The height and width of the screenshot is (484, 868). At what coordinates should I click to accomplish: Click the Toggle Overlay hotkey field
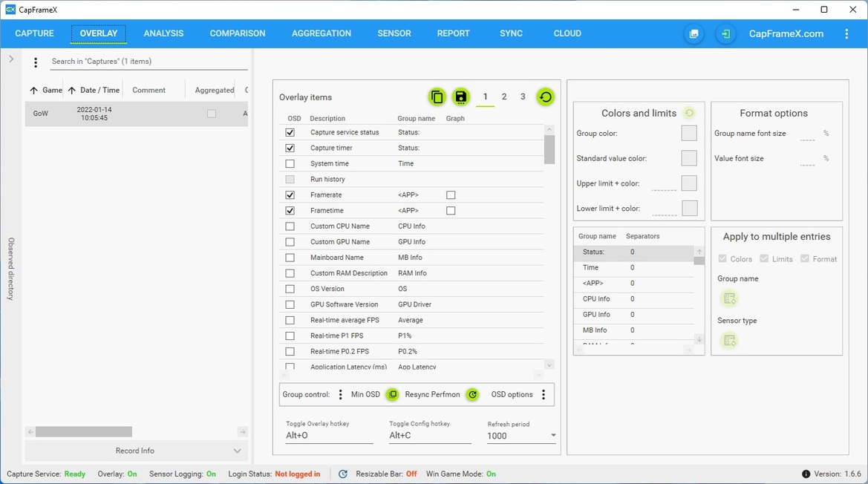point(330,436)
